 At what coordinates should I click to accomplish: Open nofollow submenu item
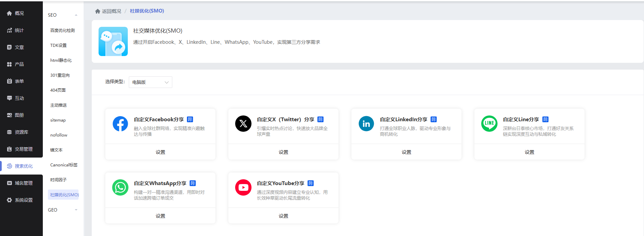point(59,135)
